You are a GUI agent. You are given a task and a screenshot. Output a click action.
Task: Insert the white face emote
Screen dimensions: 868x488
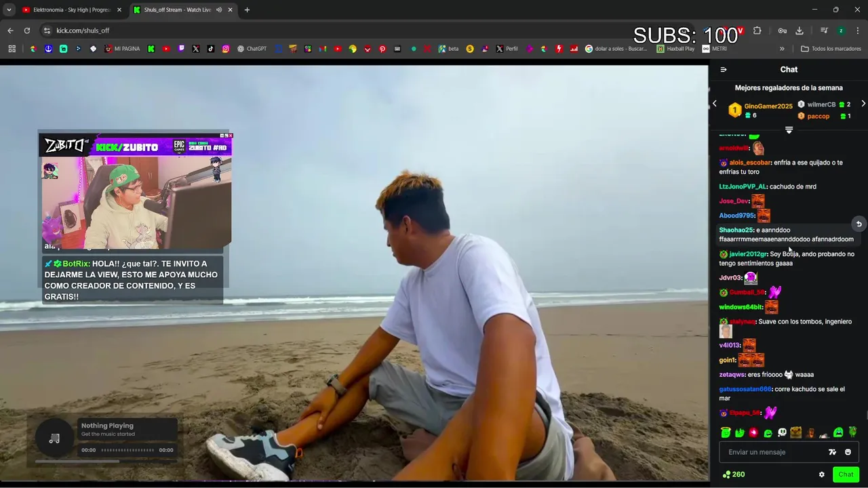click(782, 432)
